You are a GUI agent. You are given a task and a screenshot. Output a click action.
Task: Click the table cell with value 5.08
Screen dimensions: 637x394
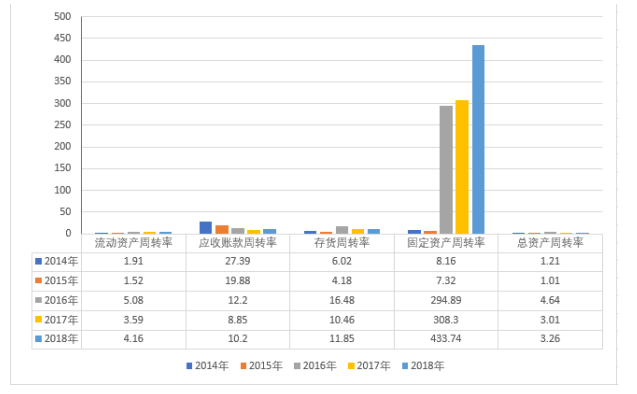coord(134,300)
